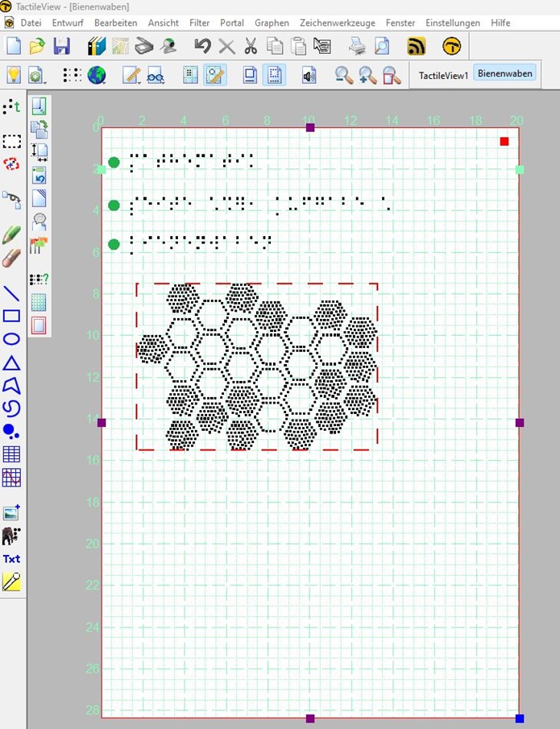Screen dimensions: 560x729
Task: Expand the ruler pencil tool dropdown
Action: point(140,81)
